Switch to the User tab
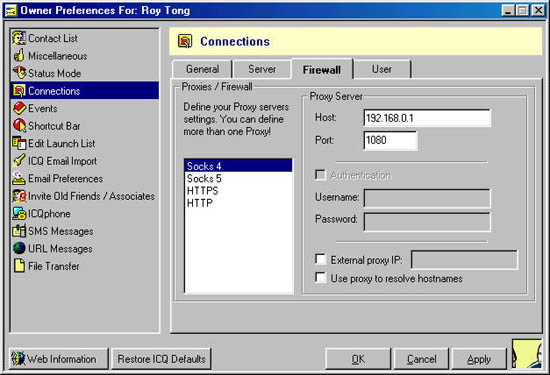This screenshot has height=375, width=550. 382,69
